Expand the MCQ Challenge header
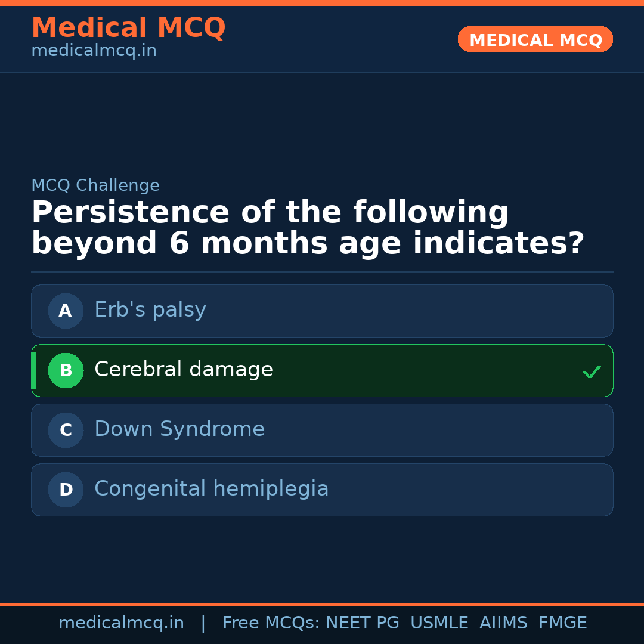 [95, 185]
